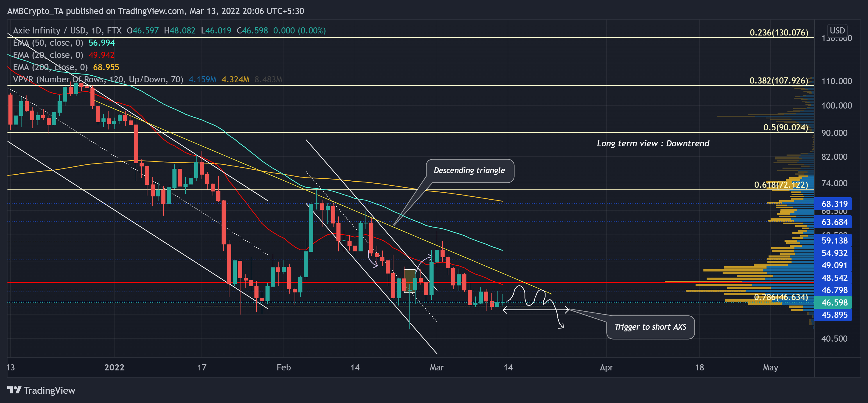Click the 0.618(72.122) Fibonacci label

click(x=781, y=185)
